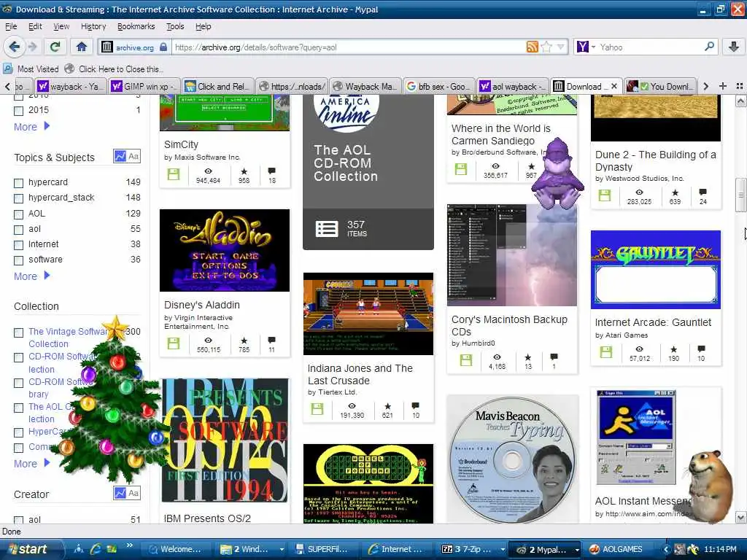
Task: Click the software floppy icon under SimCity
Action: pyautogui.click(x=174, y=174)
